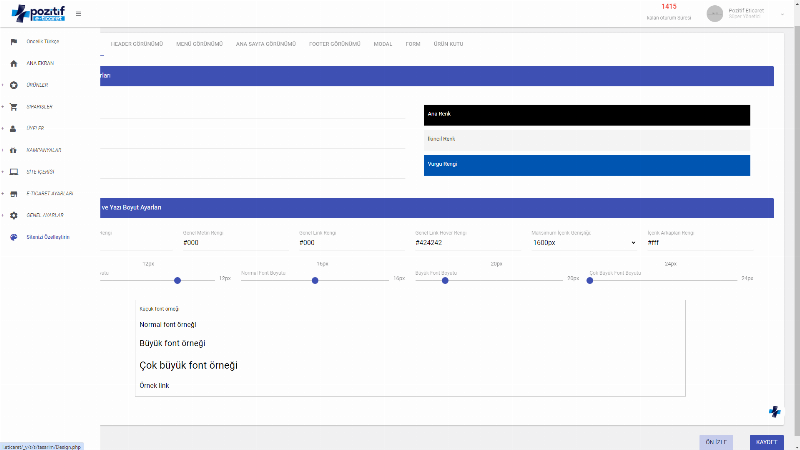
Task: Click the page scrollbar up arrow
Action: 796,4
